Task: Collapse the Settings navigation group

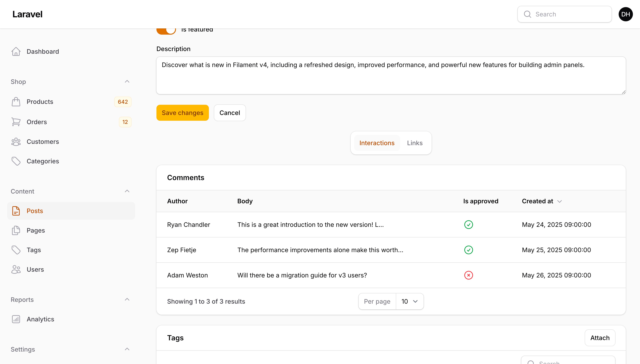Action: click(x=127, y=349)
